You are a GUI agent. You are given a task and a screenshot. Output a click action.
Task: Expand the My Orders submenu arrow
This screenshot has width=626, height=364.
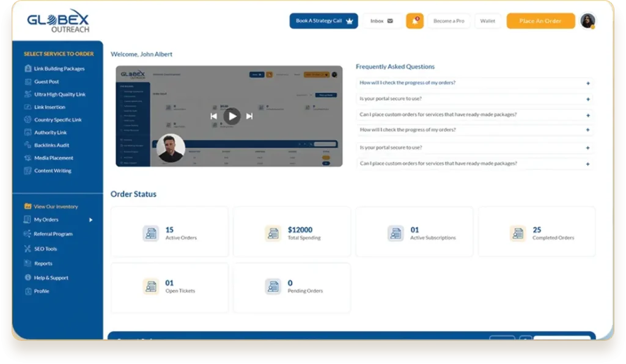[90, 220]
